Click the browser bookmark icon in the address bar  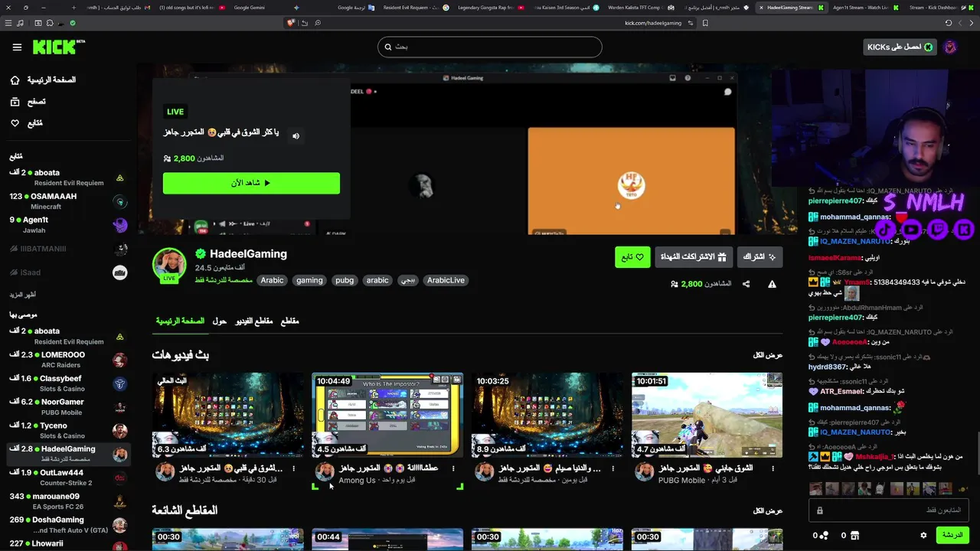coord(705,23)
